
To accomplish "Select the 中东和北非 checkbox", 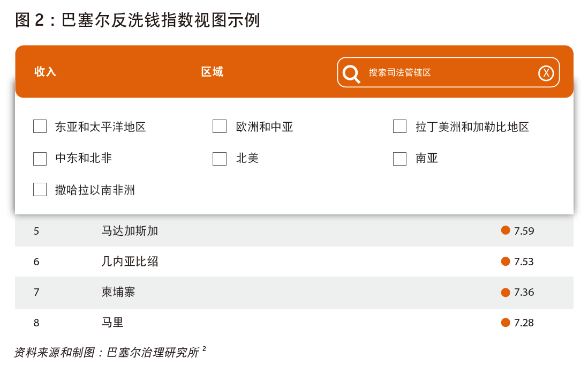I will (40, 159).
